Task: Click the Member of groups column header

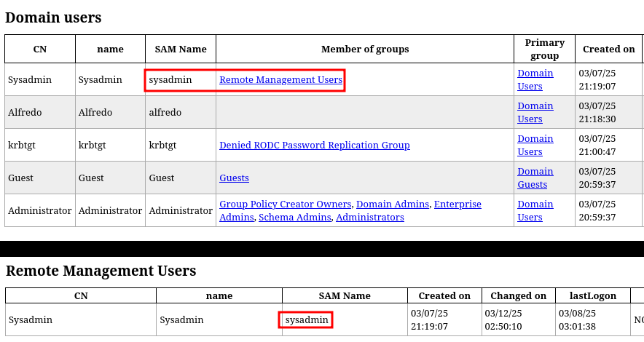Action: (x=365, y=49)
